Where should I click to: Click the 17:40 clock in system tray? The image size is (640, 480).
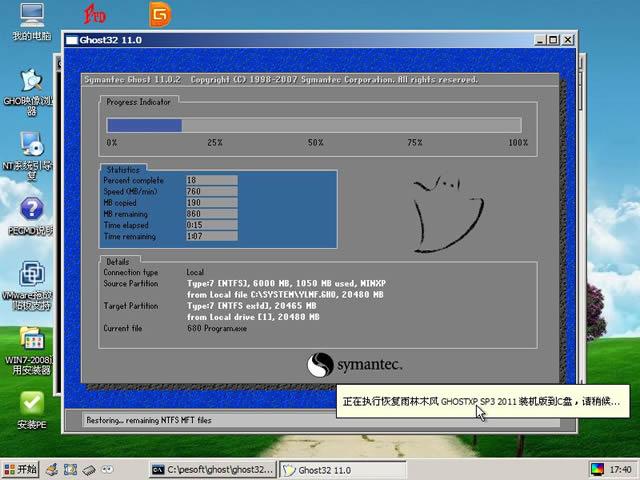pyautogui.click(x=621, y=469)
